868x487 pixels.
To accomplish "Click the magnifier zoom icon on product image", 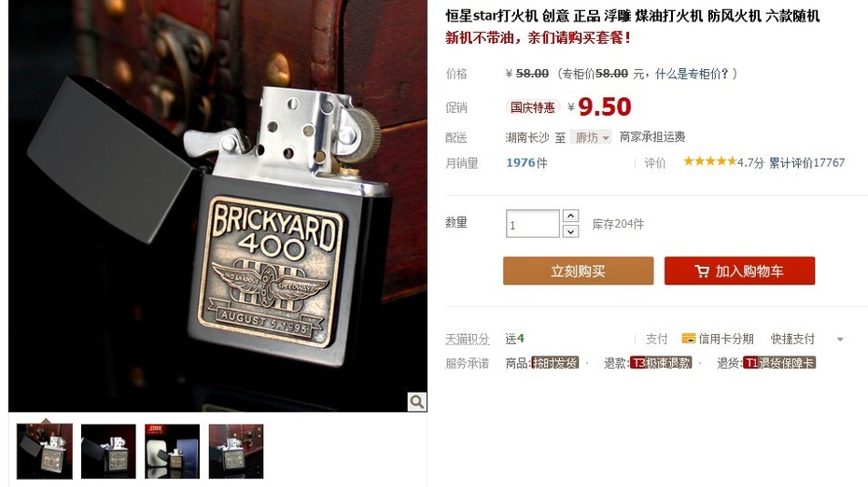I will tap(417, 401).
